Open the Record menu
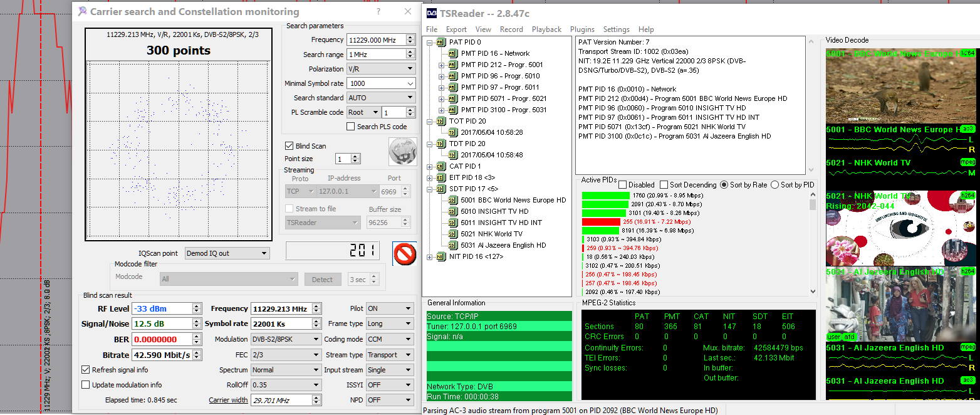 coord(511,29)
